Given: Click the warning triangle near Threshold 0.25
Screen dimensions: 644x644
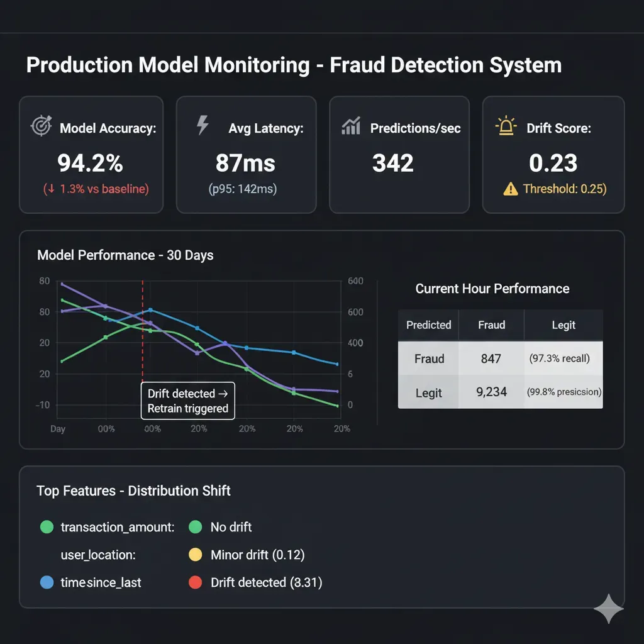Looking at the screenshot, I should (x=511, y=189).
